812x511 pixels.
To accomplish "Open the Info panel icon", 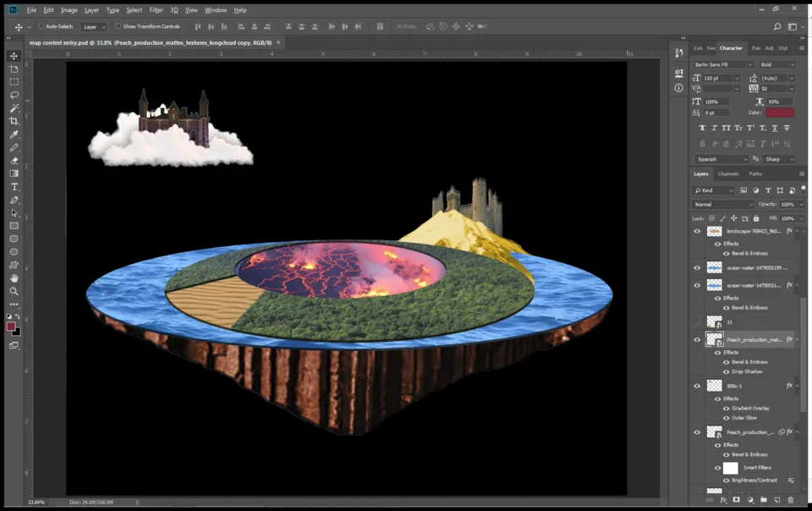I will (679, 88).
